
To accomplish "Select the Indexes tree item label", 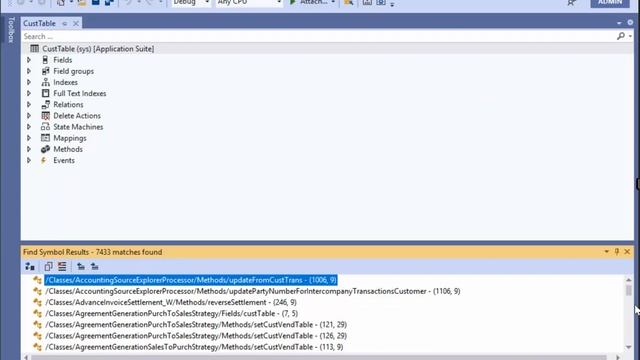I will click(65, 82).
